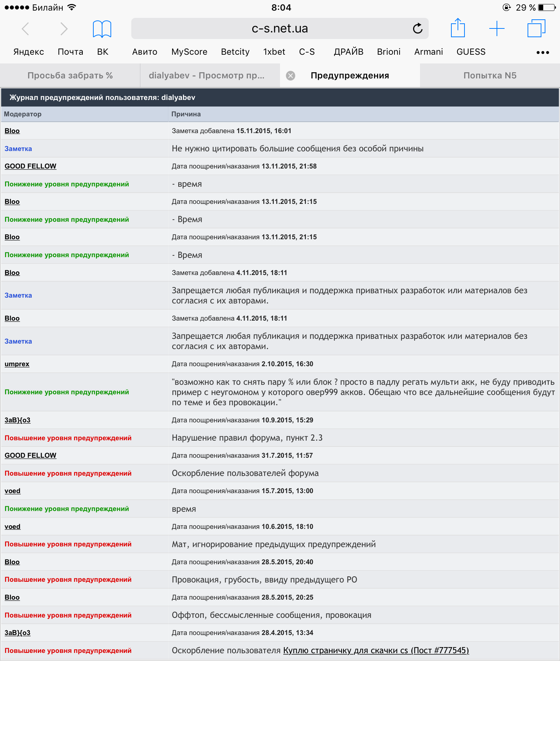Expand favorites overflow three dots

pyautogui.click(x=542, y=53)
